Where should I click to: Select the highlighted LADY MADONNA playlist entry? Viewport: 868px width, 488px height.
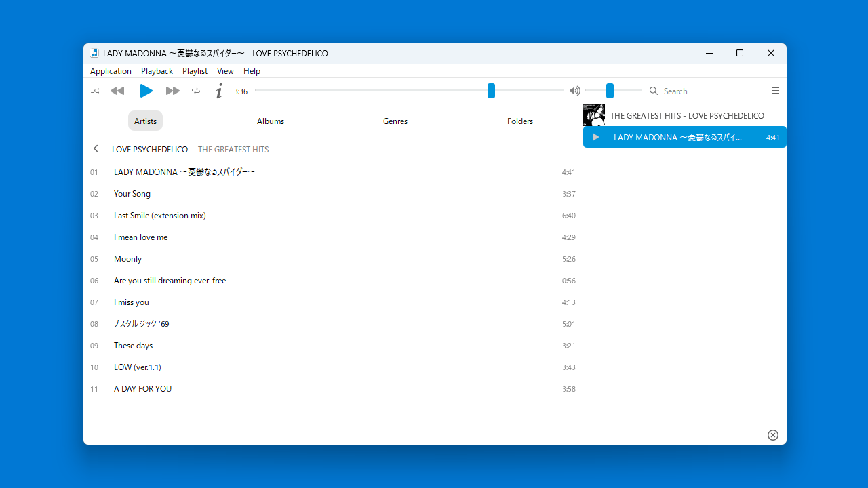click(685, 137)
